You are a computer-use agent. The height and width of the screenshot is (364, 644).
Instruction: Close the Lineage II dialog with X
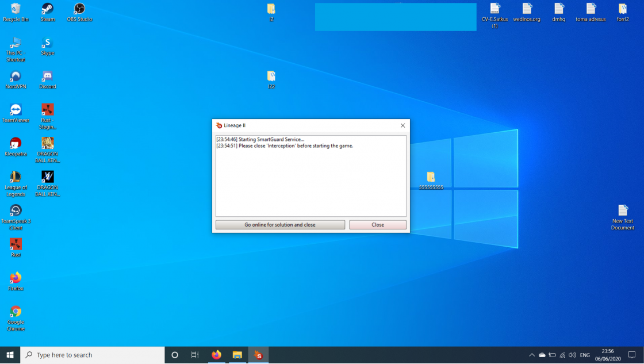point(402,125)
